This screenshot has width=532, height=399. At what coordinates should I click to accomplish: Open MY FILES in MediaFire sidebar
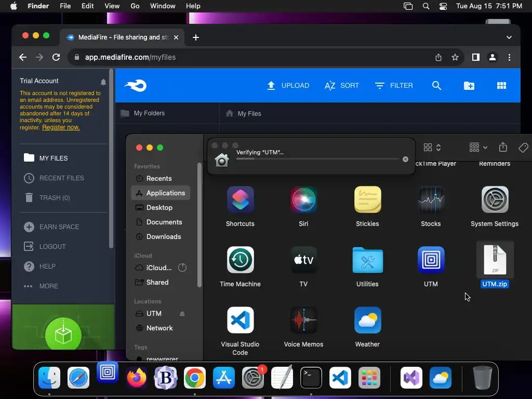[x=46, y=158]
